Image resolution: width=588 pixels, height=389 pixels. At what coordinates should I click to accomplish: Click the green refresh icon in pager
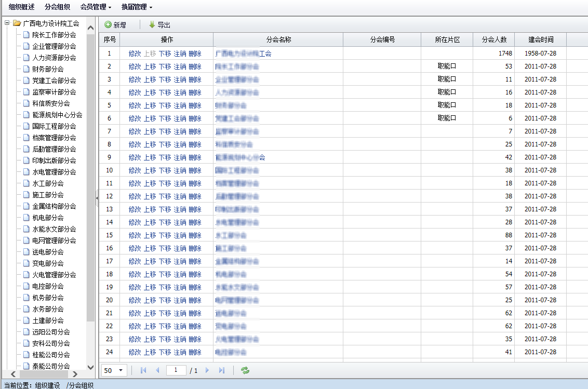click(x=245, y=370)
